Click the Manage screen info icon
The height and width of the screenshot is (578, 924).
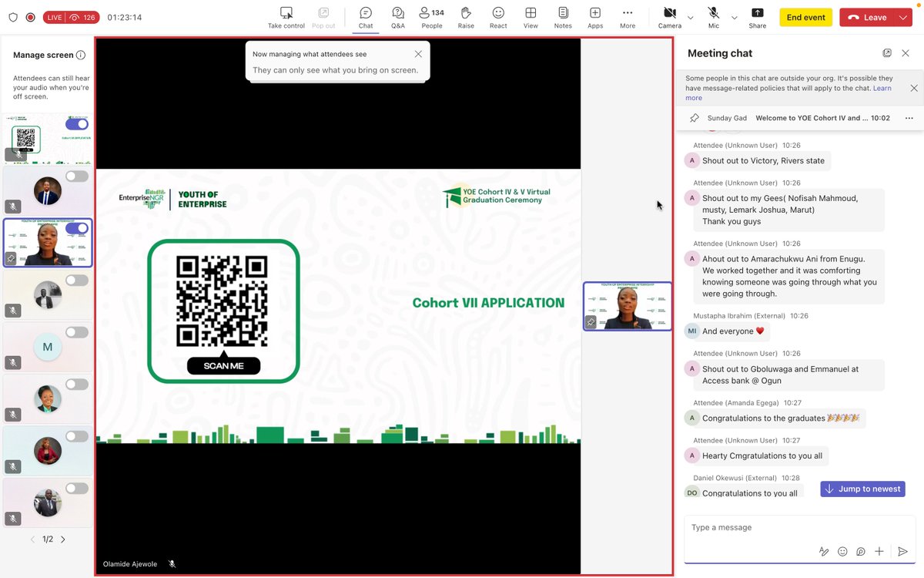coord(81,55)
